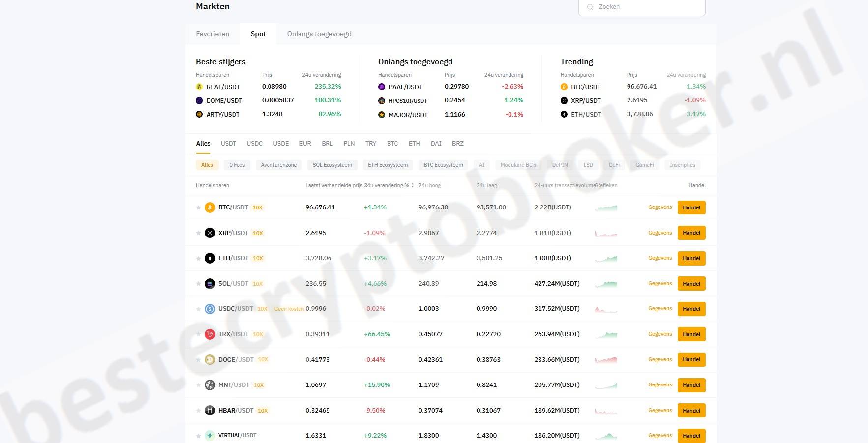This screenshot has width=868, height=443.
Task: Click the Ethereum icon in ETH/USDT row
Action: 210,258
